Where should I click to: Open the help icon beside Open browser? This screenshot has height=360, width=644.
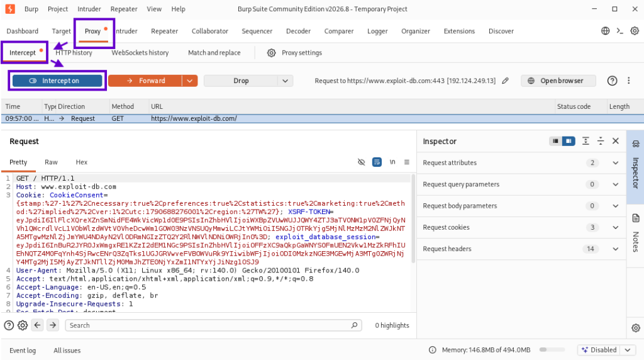[612, 81]
